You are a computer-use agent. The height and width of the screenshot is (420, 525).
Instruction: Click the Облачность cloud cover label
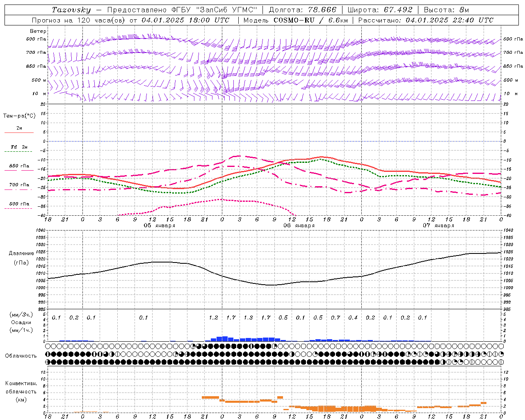point(21,356)
